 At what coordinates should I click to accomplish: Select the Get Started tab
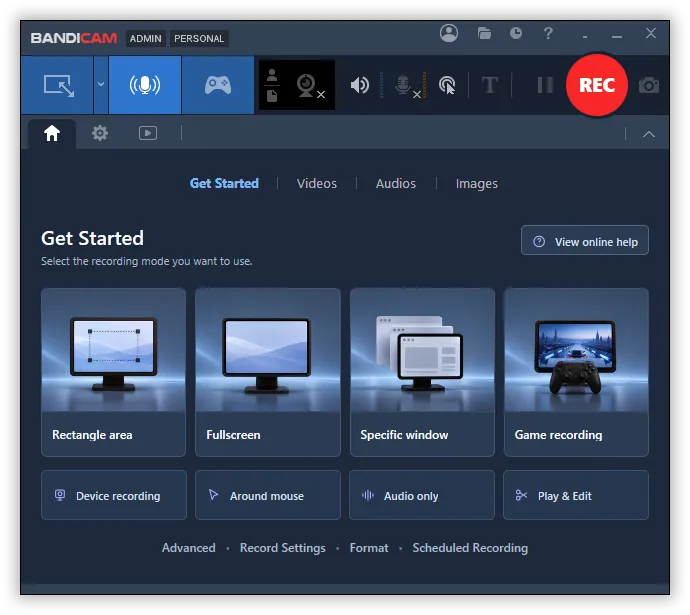pos(224,183)
